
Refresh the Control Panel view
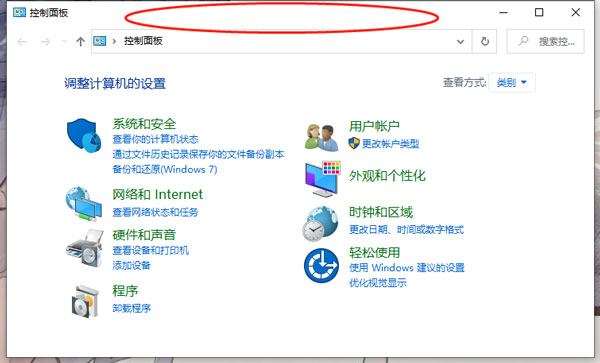[x=485, y=41]
